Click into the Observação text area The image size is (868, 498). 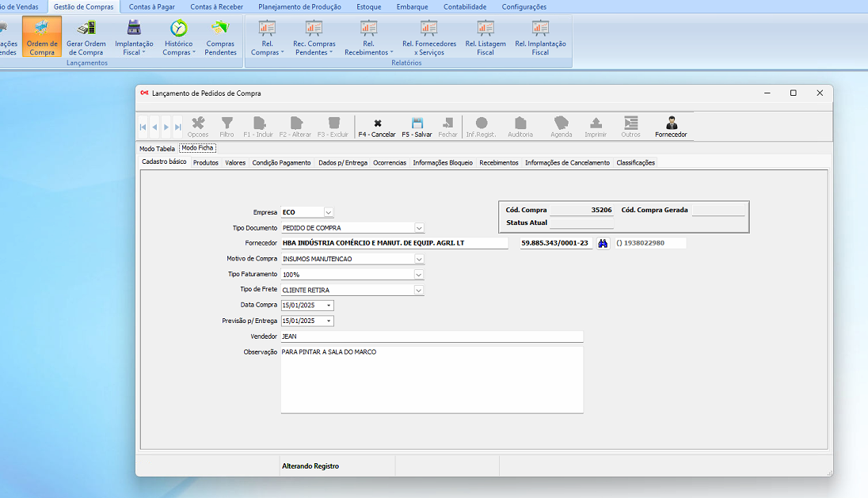point(432,380)
